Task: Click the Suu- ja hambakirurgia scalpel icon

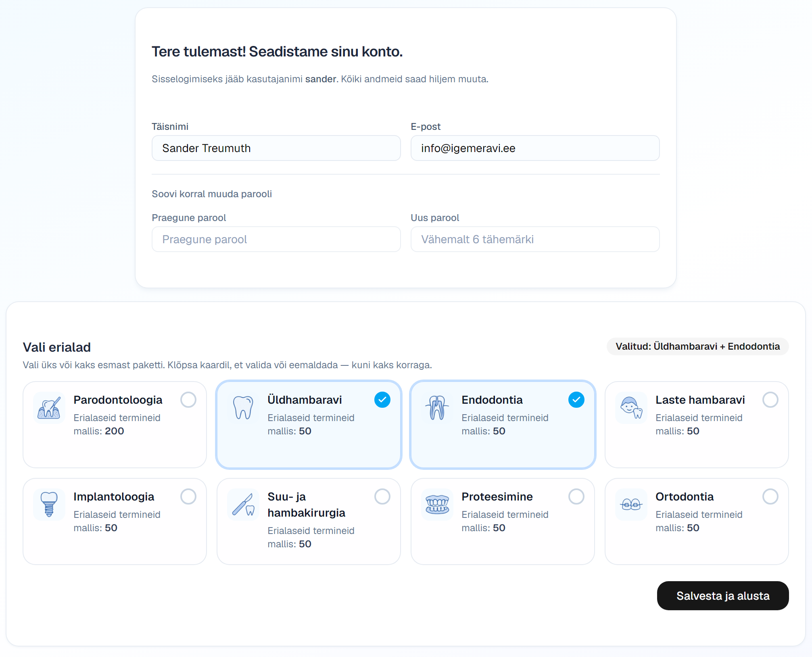Action: click(x=243, y=505)
